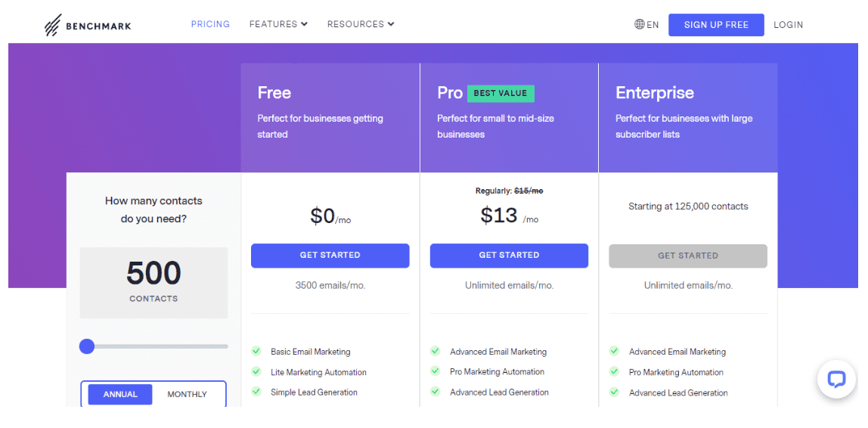Expand the Resources dropdown menu
The width and height of the screenshot is (868, 428).
pos(361,24)
